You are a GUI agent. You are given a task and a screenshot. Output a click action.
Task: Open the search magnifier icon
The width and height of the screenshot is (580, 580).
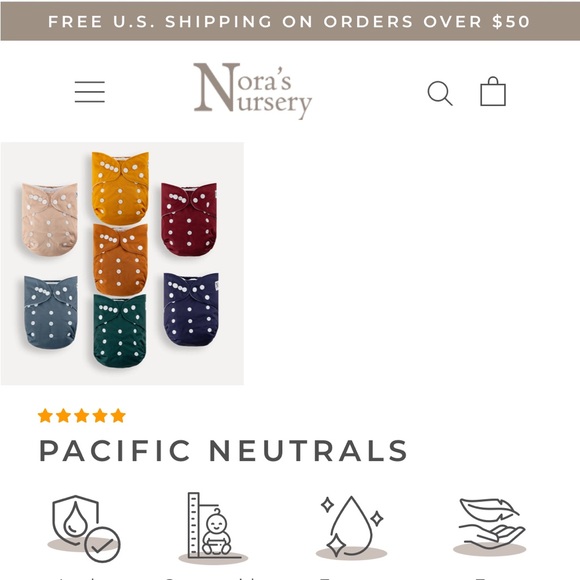(440, 93)
